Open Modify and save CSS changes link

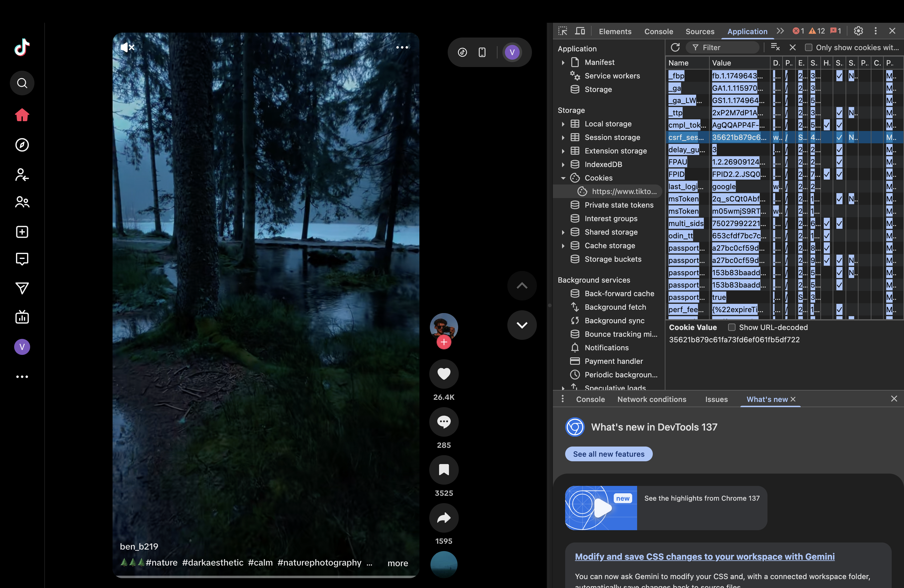tap(704, 556)
